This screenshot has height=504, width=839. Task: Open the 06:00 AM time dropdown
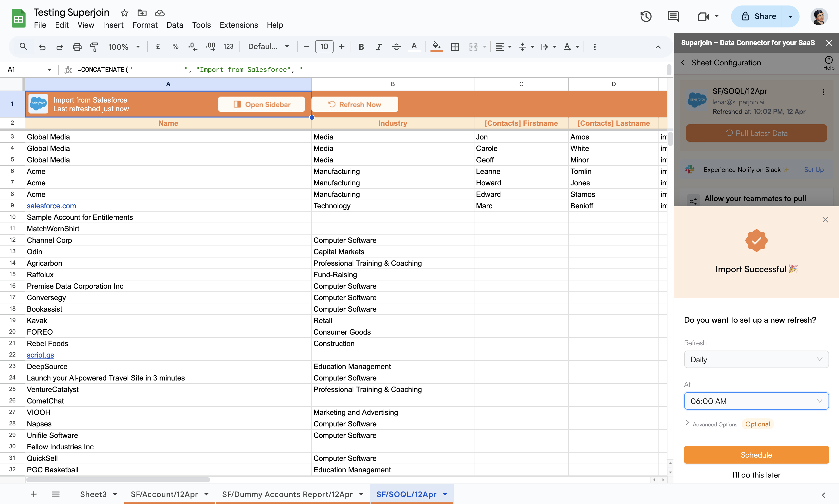coord(756,401)
